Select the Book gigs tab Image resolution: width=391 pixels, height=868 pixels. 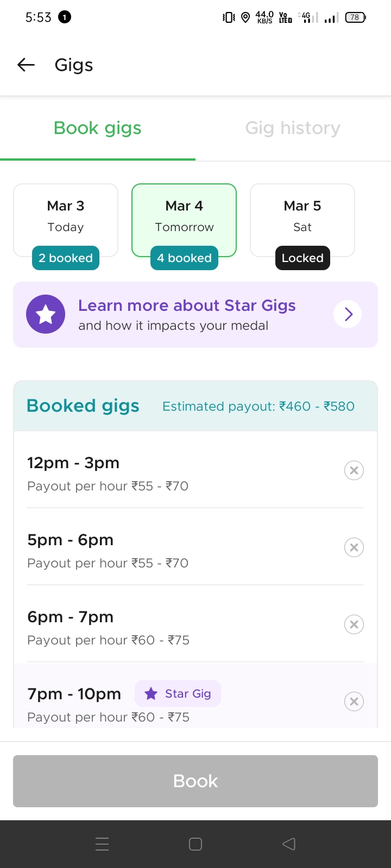[98, 128]
